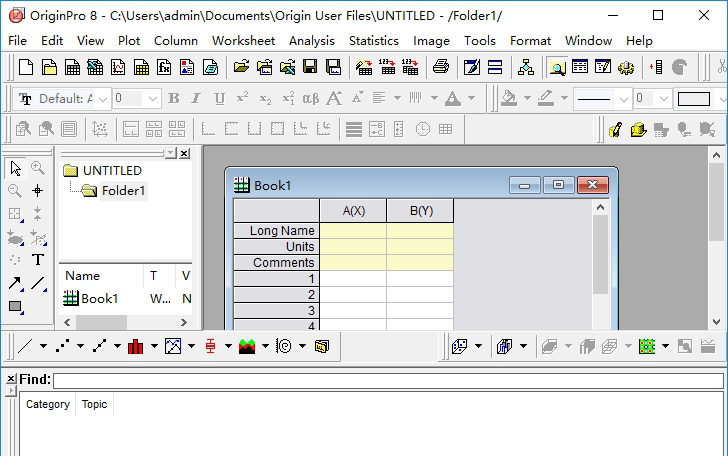Click the colorful Contour plot icon

coord(646,346)
